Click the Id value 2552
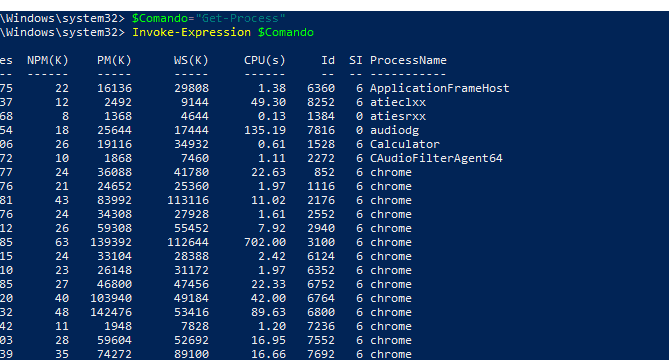669x360 pixels. tap(321, 214)
